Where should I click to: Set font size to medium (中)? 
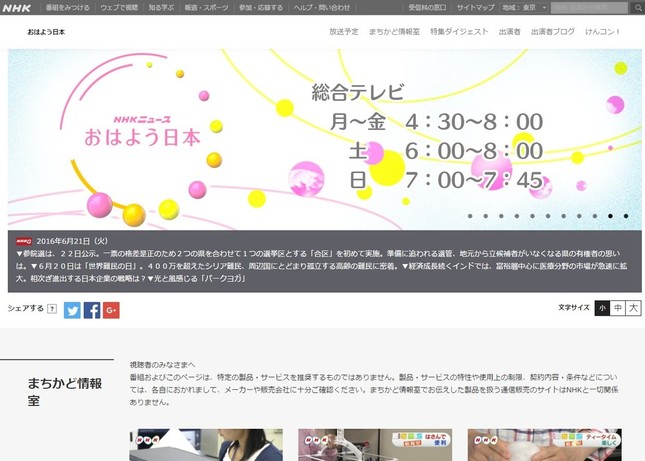click(x=618, y=308)
